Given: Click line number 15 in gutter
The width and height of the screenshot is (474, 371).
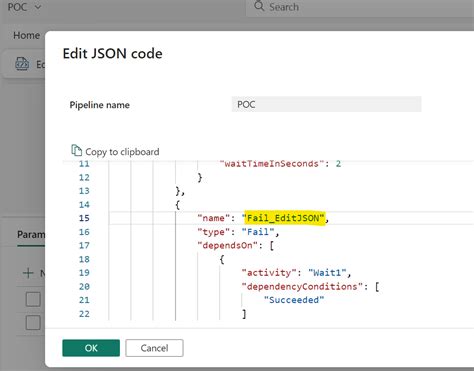Looking at the screenshot, I should click(x=84, y=218).
